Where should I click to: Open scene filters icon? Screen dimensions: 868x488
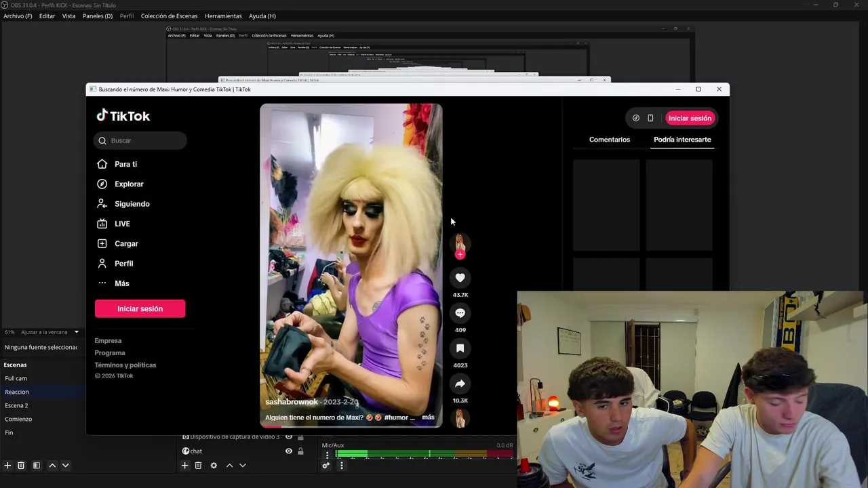click(x=37, y=466)
